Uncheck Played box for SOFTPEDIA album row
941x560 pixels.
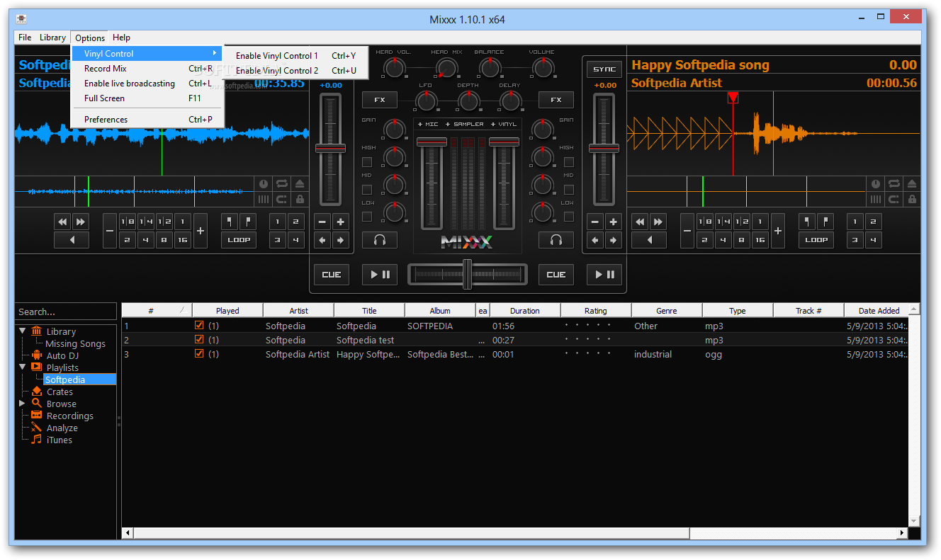[199, 326]
